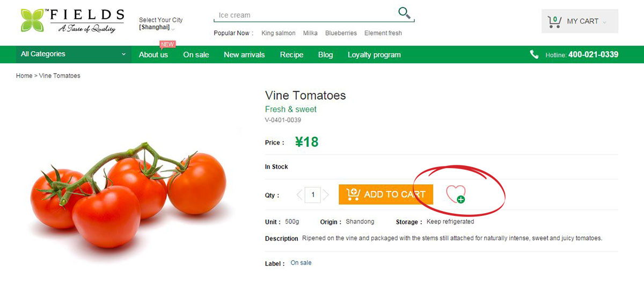Open New arrivals page

coord(244,55)
